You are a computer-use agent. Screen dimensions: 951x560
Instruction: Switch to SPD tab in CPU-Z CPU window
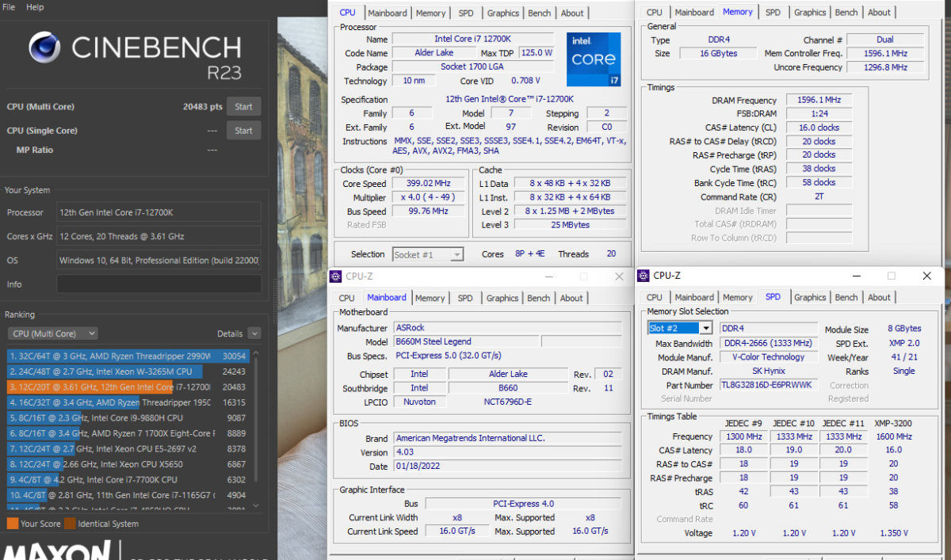click(x=466, y=13)
